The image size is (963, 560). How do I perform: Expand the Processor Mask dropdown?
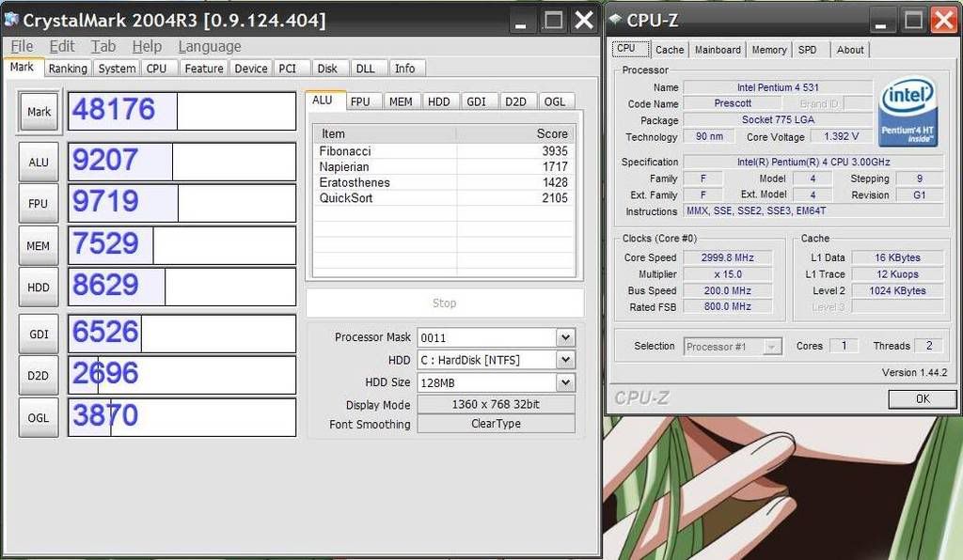(565, 337)
